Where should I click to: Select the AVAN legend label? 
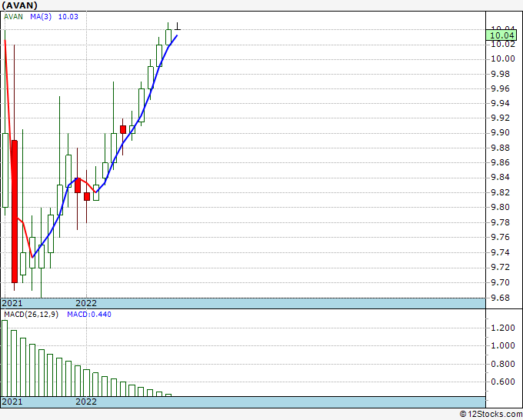tap(13, 17)
